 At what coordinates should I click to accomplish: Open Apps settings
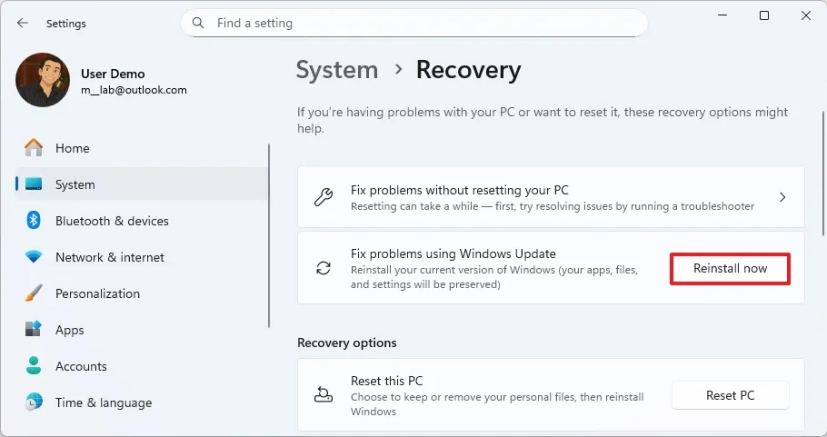coord(141,330)
